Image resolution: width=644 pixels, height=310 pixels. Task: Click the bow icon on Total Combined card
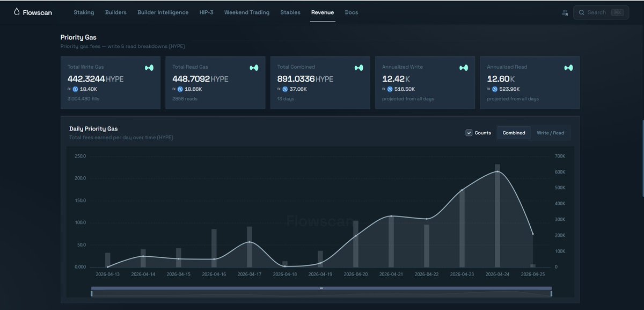click(358, 68)
